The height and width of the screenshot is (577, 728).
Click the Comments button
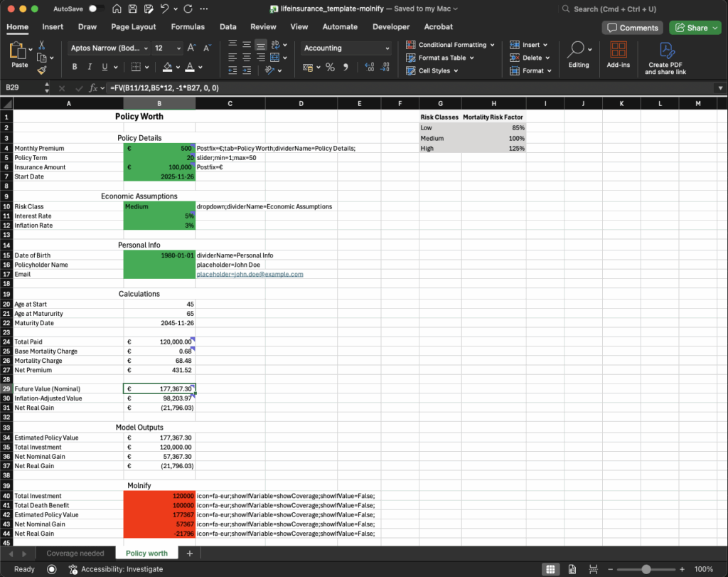(x=631, y=26)
